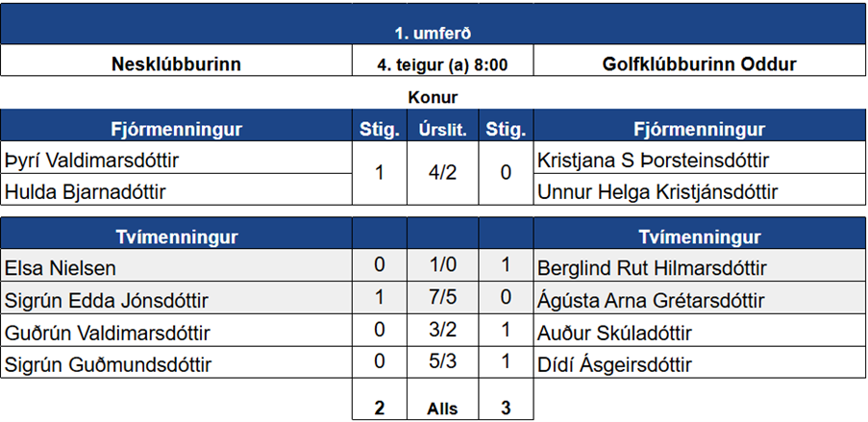Click the 'Úrslit.' column header

tap(443, 130)
